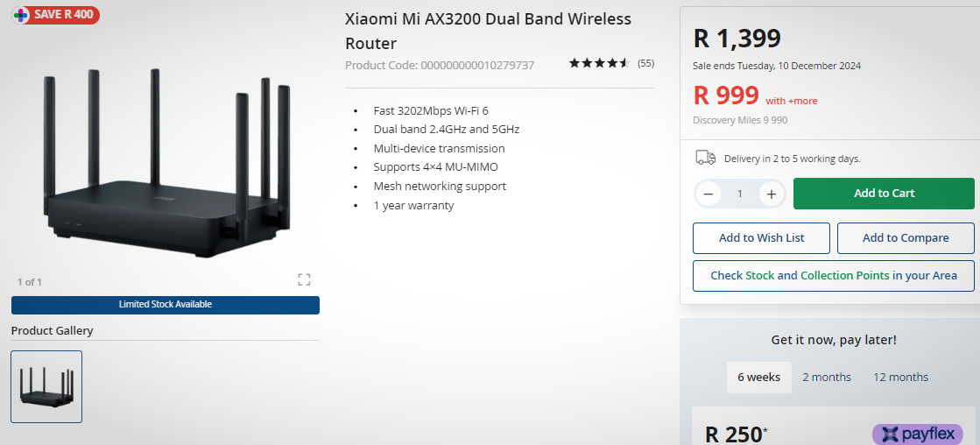Click the quantity input field
Screen dimensions: 980x445
[739, 194]
